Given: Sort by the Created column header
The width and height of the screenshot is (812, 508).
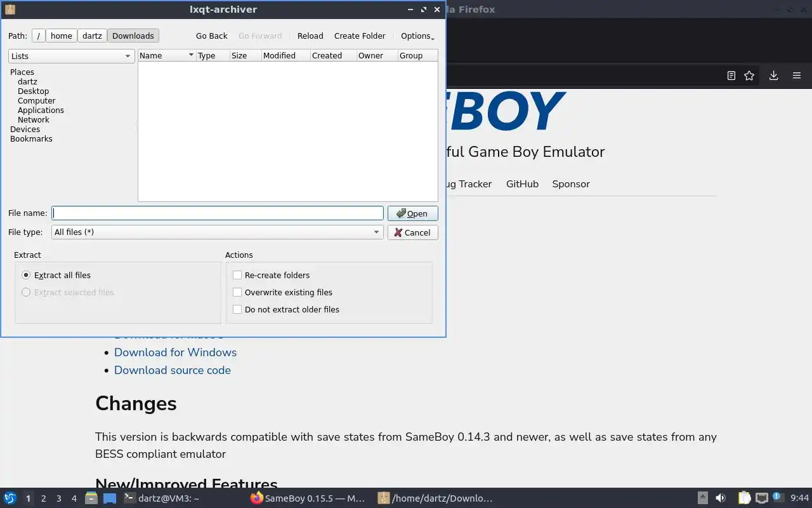Looking at the screenshot, I should point(333,56).
